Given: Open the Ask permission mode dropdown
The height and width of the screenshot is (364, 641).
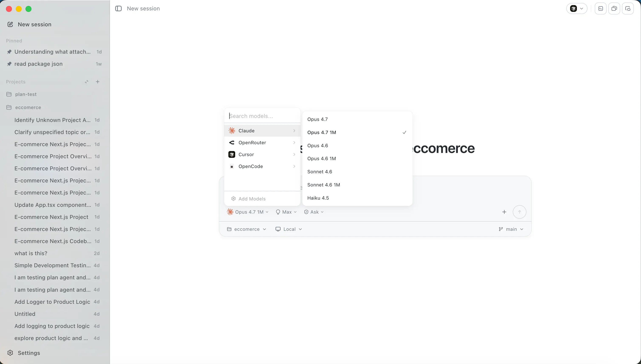Looking at the screenshot, I should click(314, 212).
